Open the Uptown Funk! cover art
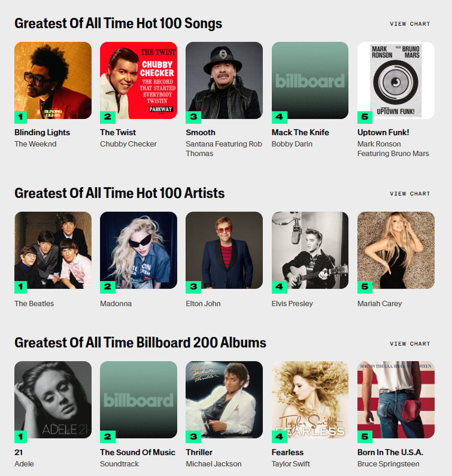Screen dimensions: 452x476 [396, 81]
